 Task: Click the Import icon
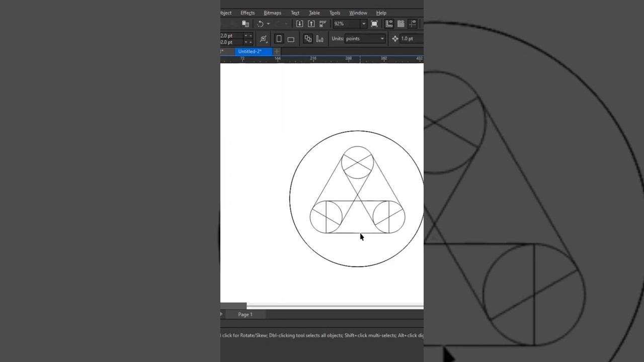click(x=299, y=24)
